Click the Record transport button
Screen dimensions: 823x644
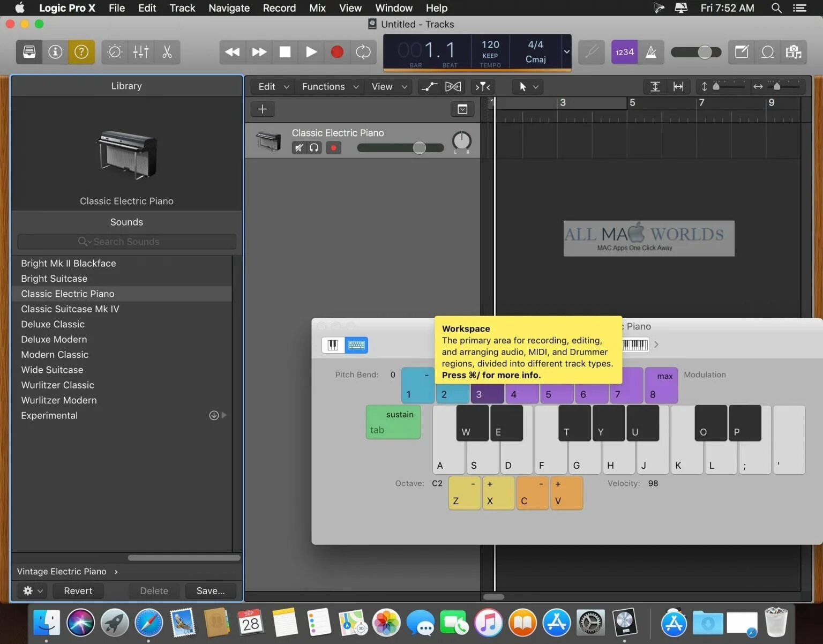337,52
